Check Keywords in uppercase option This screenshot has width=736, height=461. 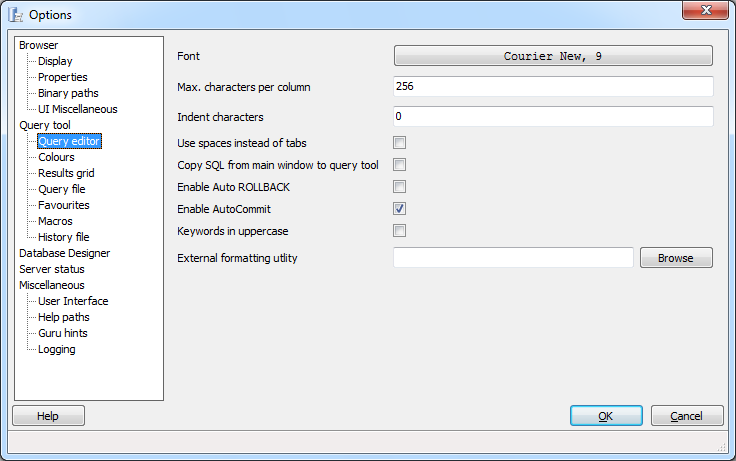(400, 231)
